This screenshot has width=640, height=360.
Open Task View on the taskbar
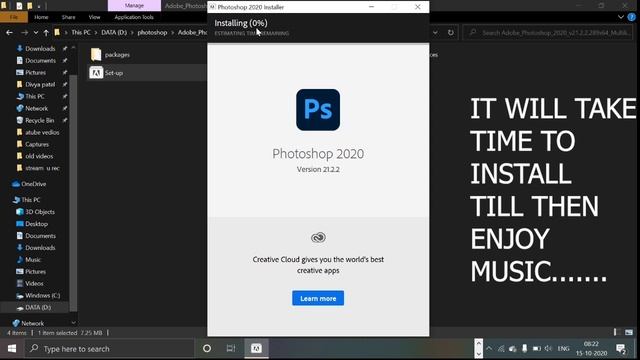[x=231, y=349]
